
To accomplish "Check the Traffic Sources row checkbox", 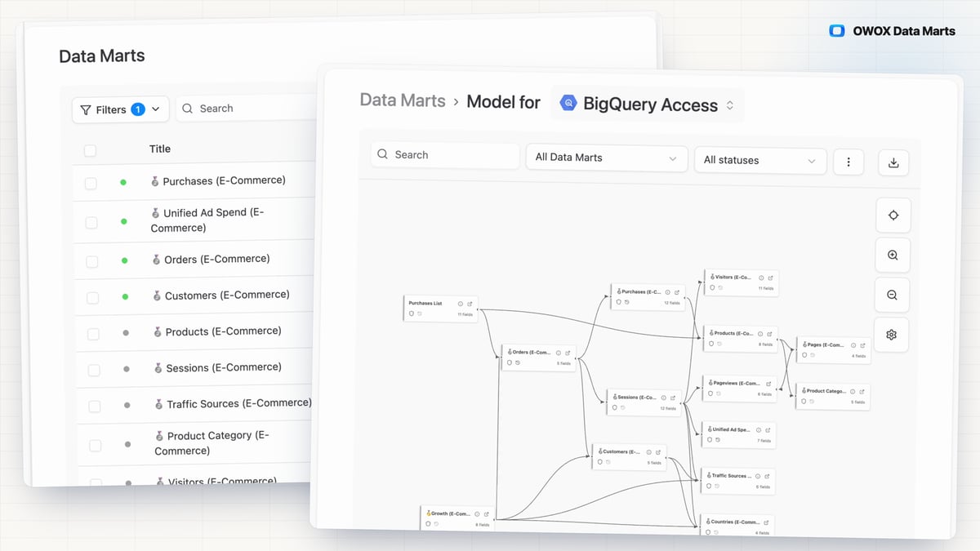I will click(95, 406).
